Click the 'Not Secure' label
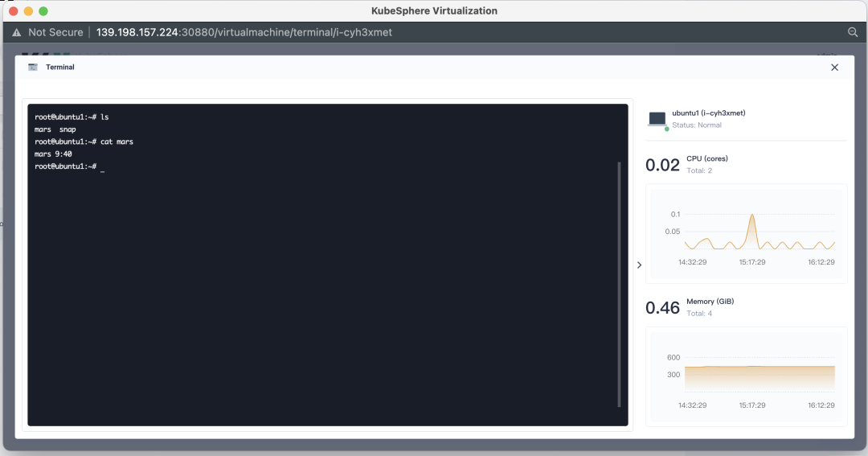Viewport: 868px width, 456px height. (55, 32)
